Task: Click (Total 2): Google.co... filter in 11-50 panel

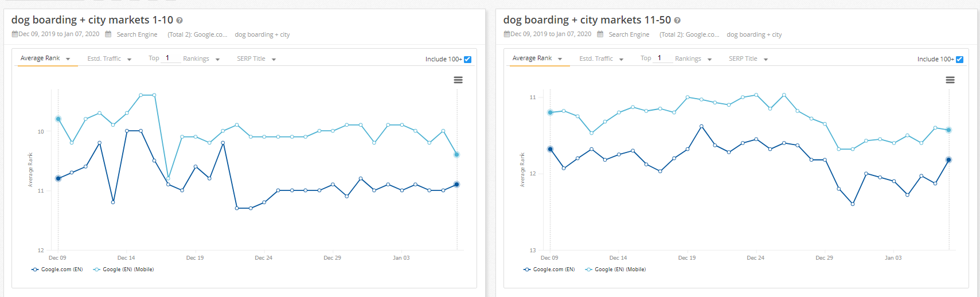Action: point(689,35)
